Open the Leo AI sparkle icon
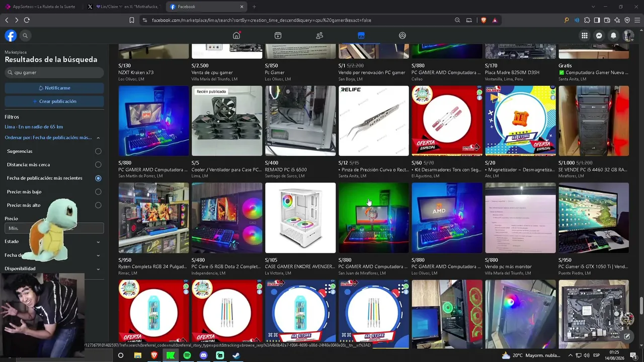The width and height of the screenshot is (644, 362). coord(617,20)
